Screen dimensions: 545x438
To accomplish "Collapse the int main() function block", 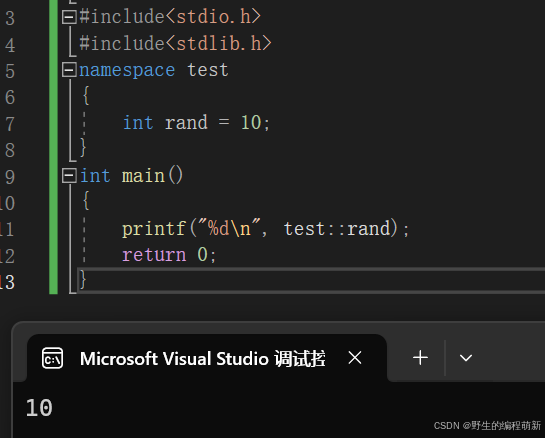I will coord(69,176).
